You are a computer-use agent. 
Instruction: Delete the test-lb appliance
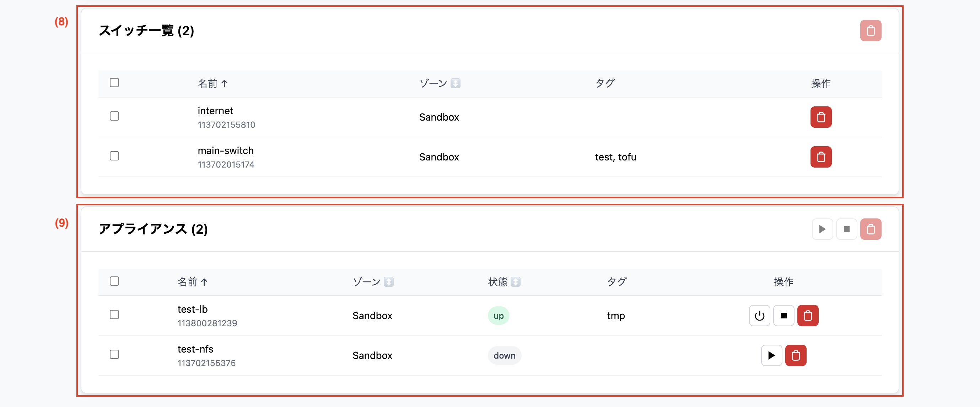(808, 316)
